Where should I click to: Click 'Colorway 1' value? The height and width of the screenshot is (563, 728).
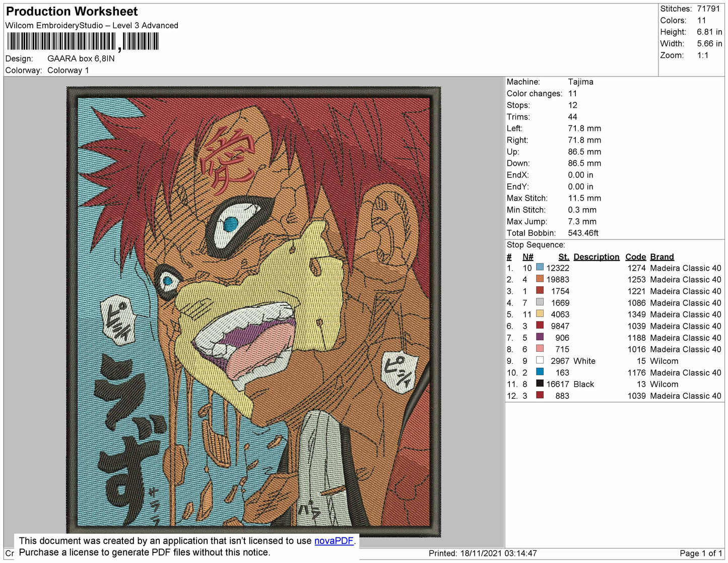pos(68,70)
